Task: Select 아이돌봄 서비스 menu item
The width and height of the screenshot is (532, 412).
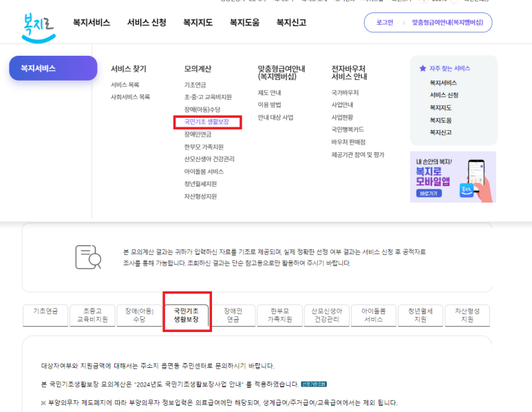Action: (204, 172)
